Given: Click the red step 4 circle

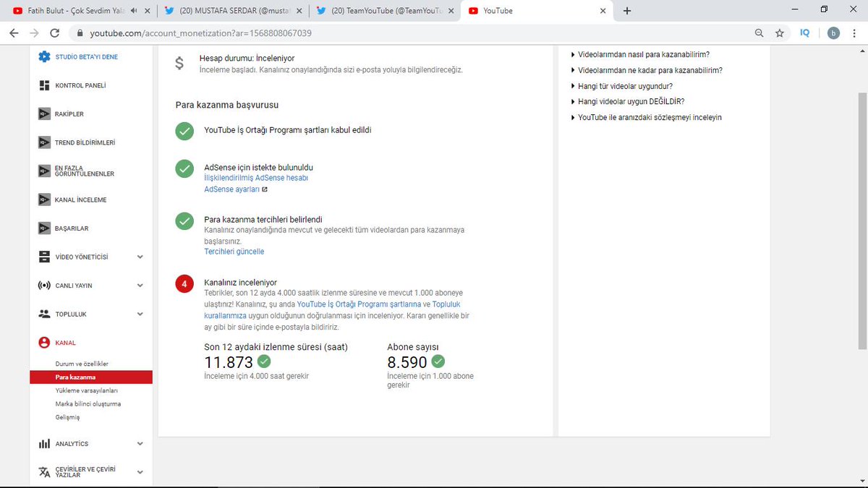Looking at the screenshot, I should point(184,284).
